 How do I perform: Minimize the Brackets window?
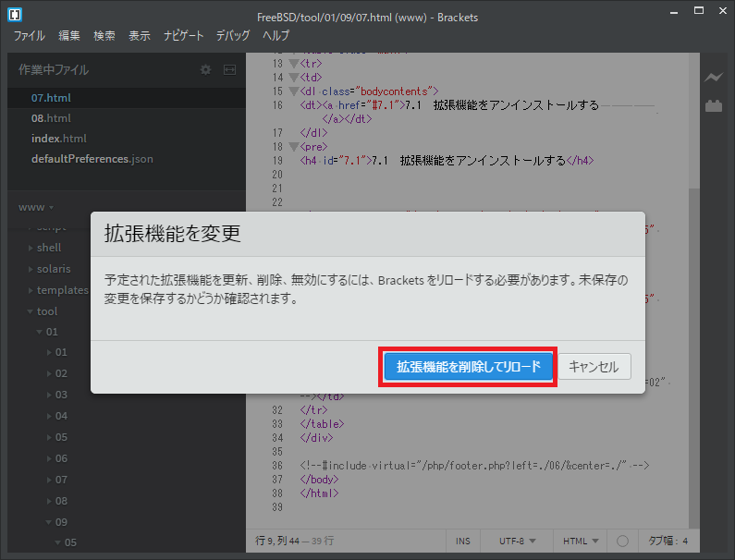(674, 12)
